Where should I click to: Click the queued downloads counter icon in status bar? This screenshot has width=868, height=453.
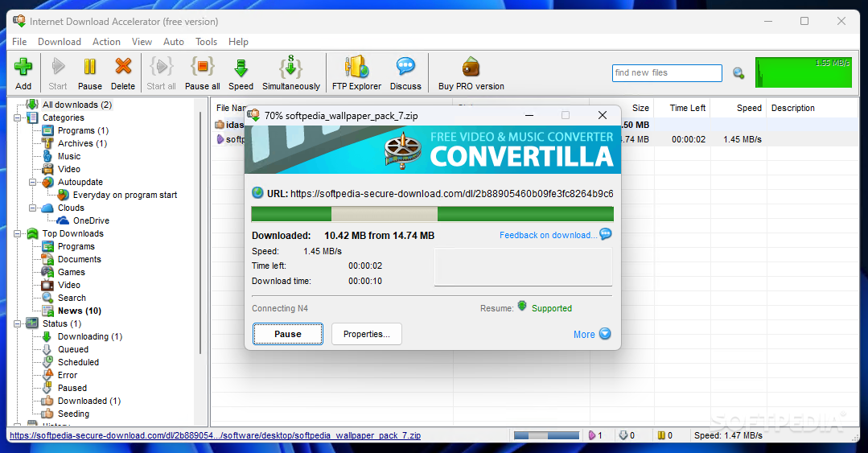click(623, 435)
